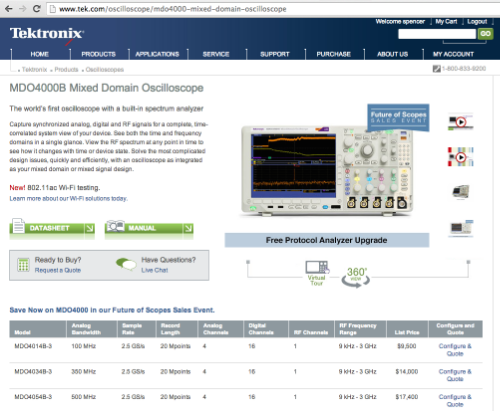This screenshot has width=500, height=411.
Task: Select the third oscilloscope photo thumbnail
Action: pos(461,192)
